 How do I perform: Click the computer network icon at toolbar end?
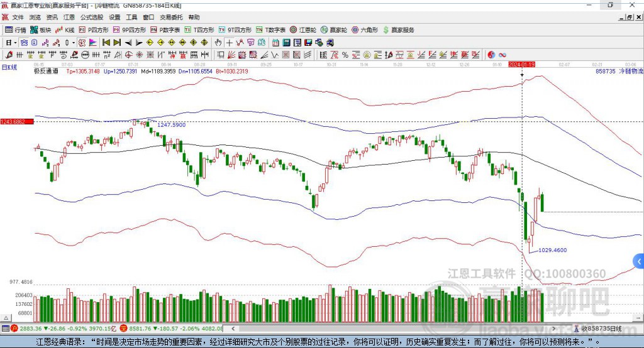click(330, 43)
